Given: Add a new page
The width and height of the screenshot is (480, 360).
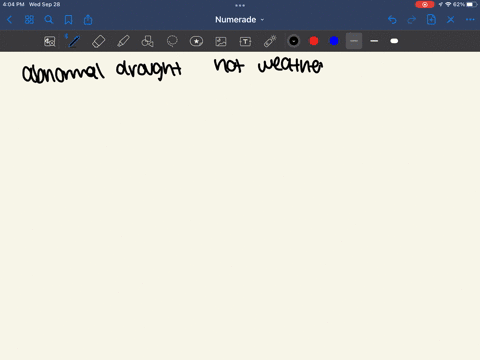Looking at the screenshot, I should point(431,20).
